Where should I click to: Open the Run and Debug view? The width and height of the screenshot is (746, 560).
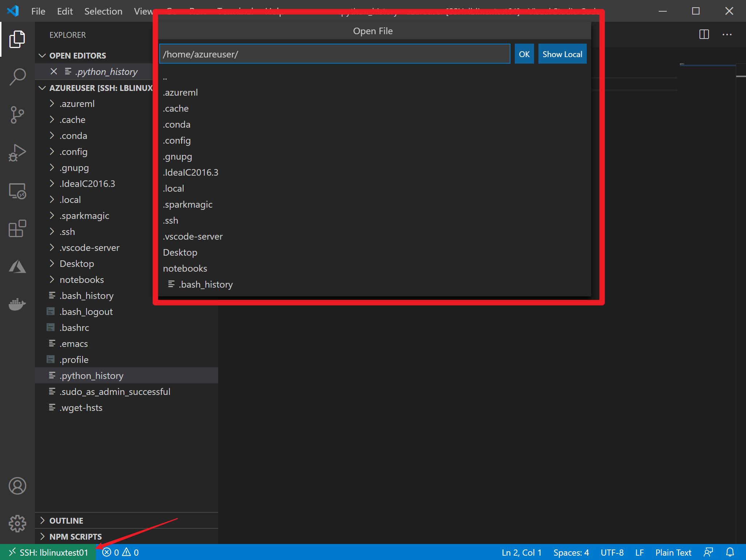coord(17,153)
